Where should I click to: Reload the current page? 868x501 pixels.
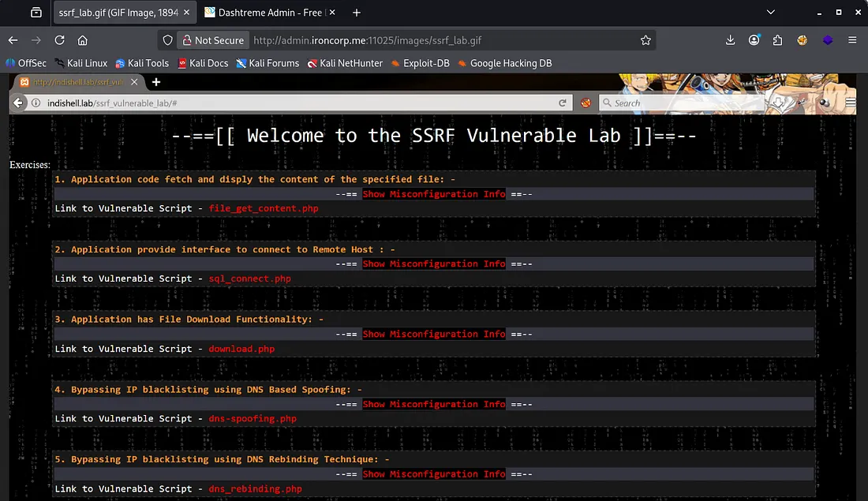click(x=59, y=40)
